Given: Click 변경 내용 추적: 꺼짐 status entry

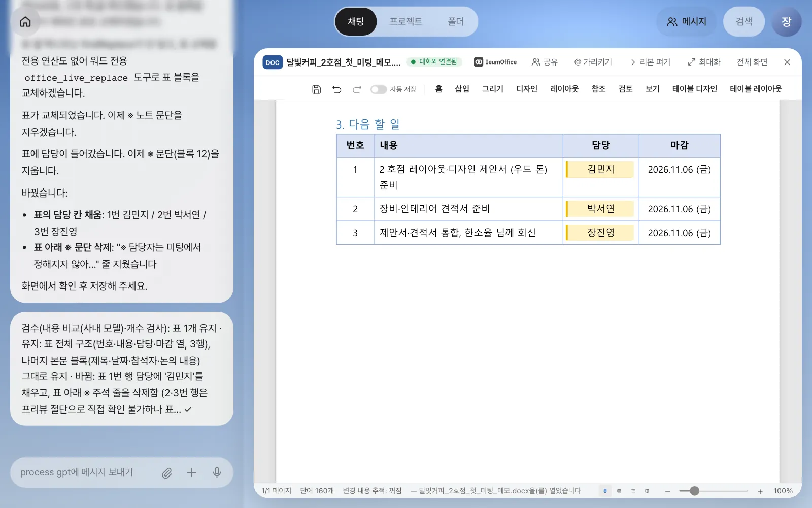Looking at the screenshot, I should click(x=372, y=491).
